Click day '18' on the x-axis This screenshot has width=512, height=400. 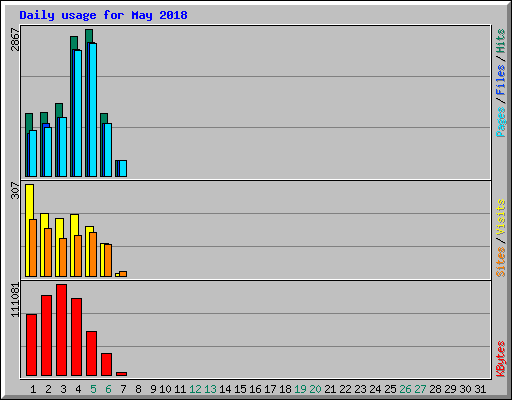[x=285, y=389]
